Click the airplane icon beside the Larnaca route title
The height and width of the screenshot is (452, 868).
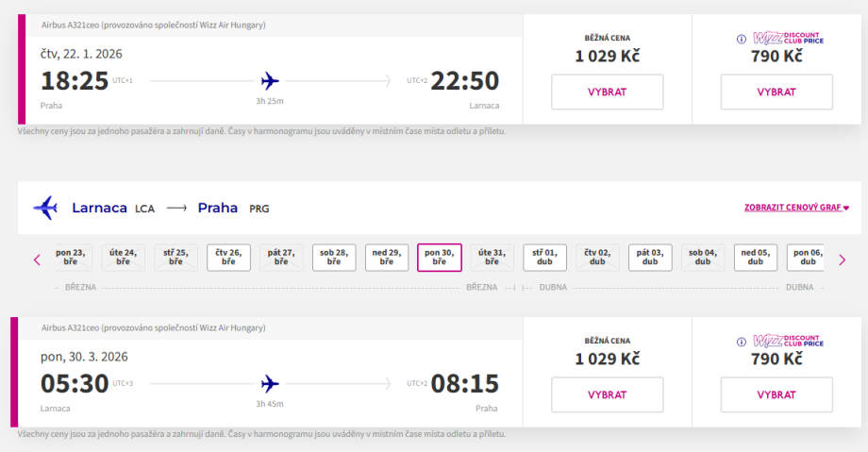click(45, 208)
